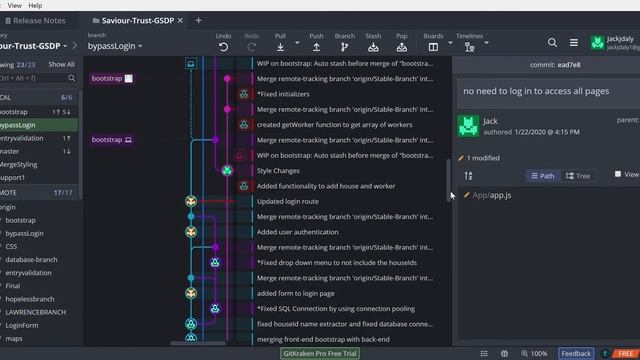
Task: Click the bootstrap label with laptop icon
Action: tap(112, 140)
